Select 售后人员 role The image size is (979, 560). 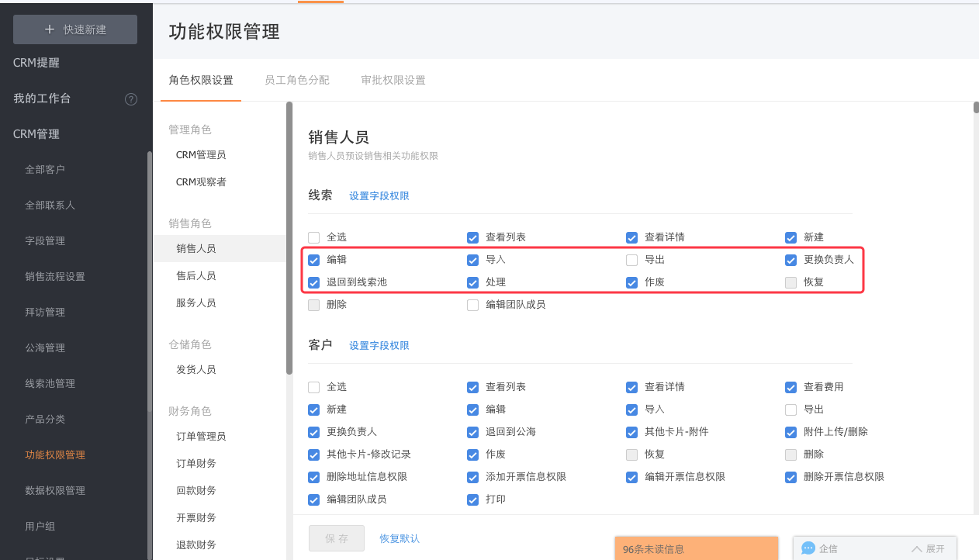click(x=196, y=276)
